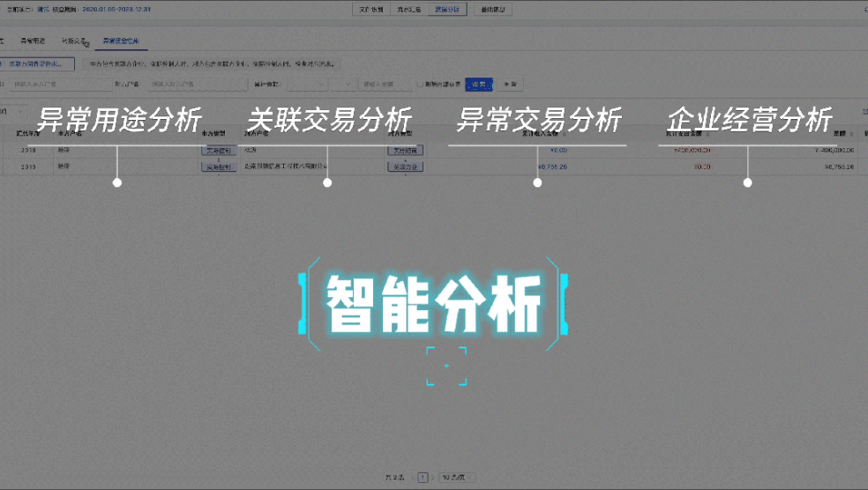Select page number 1 in the pagination

pos(423,477)
